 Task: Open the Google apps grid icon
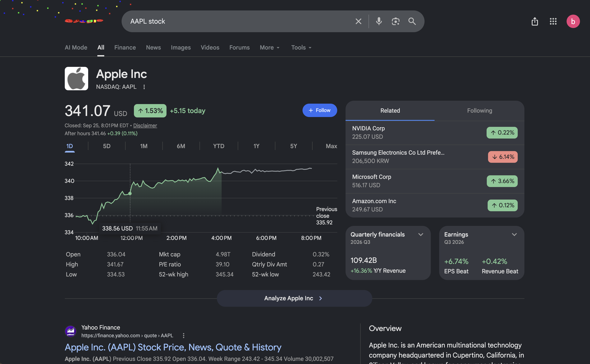(553, 22)
